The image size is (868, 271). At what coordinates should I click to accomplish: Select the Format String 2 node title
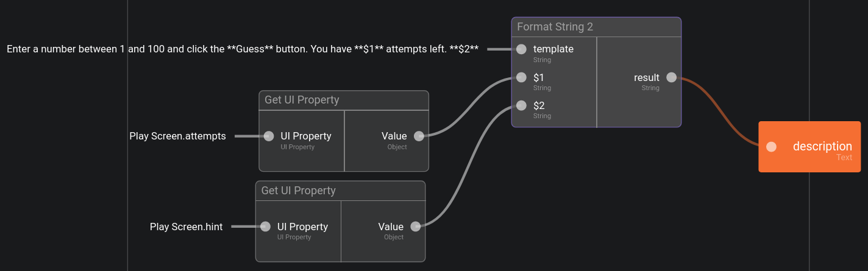(555, 27)
